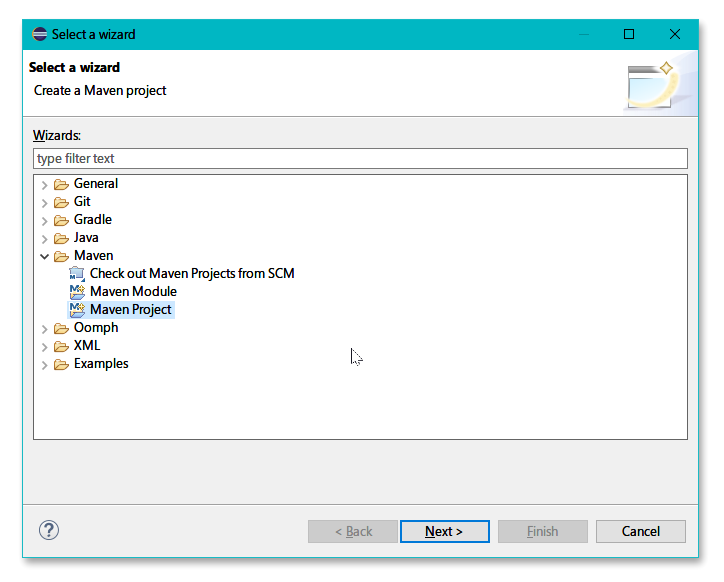The image size is (724, 582).
Task: Click the Check out Maven Projects SCM icon
Action: coord(77,274)
